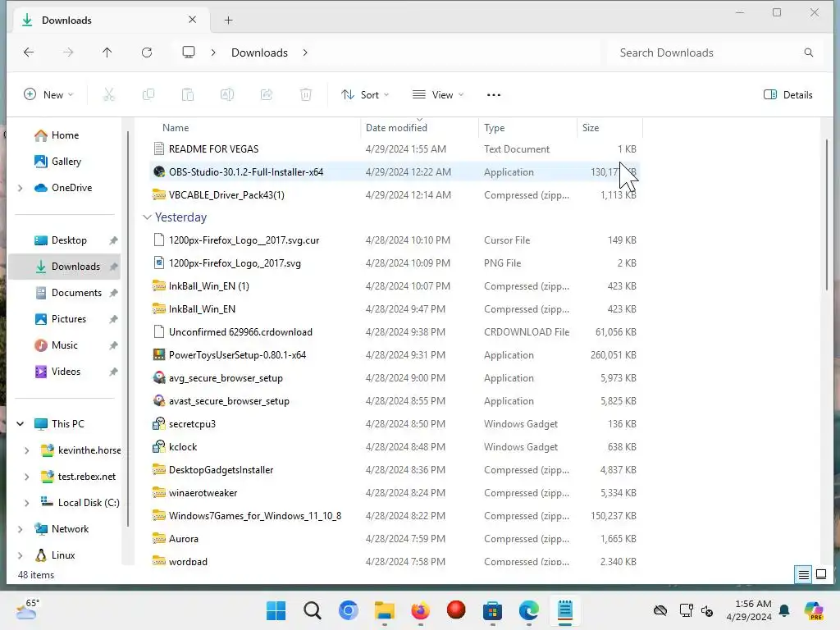Viewport: 840px width, 630px height.
Task: Expand the Network tree node
Action: 21,529
